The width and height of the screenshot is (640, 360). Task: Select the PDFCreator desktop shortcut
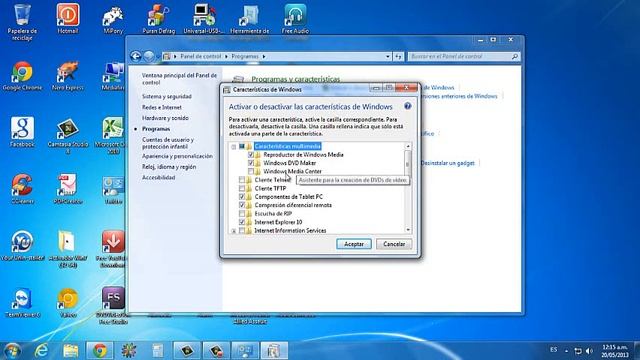click(x=68, y=189)
